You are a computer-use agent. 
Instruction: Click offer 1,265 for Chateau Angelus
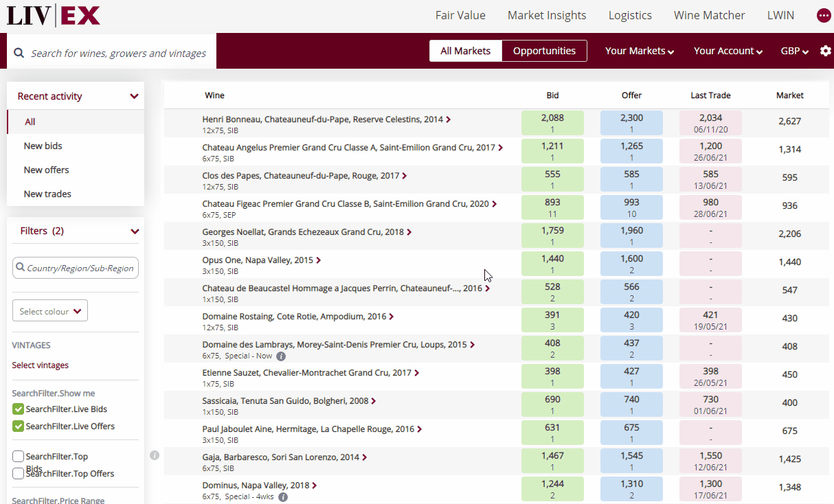click(631, 151)
